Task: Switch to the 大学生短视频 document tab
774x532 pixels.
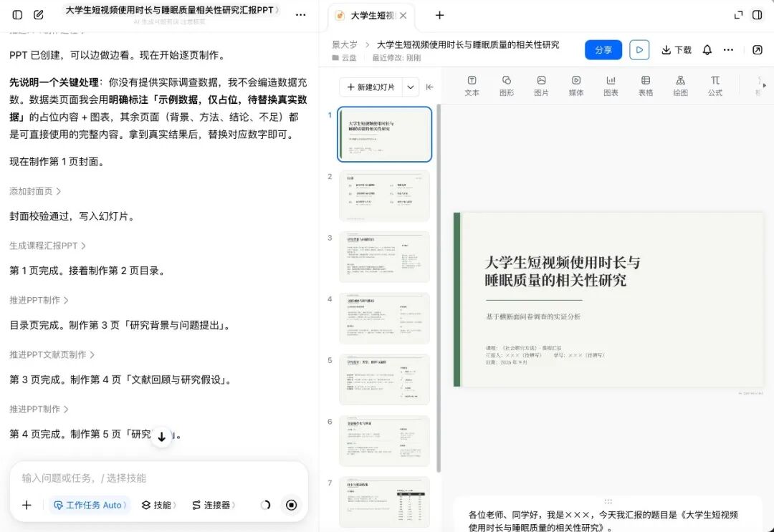Action: (373, 16)
